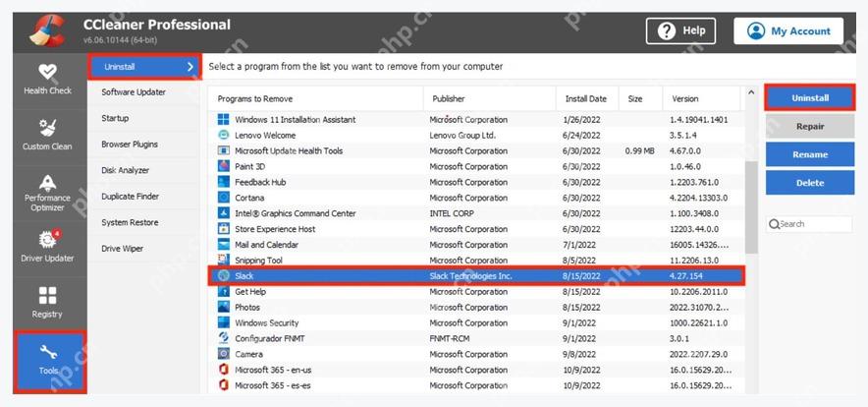Sort by the Install Date column header

(587, 98)
